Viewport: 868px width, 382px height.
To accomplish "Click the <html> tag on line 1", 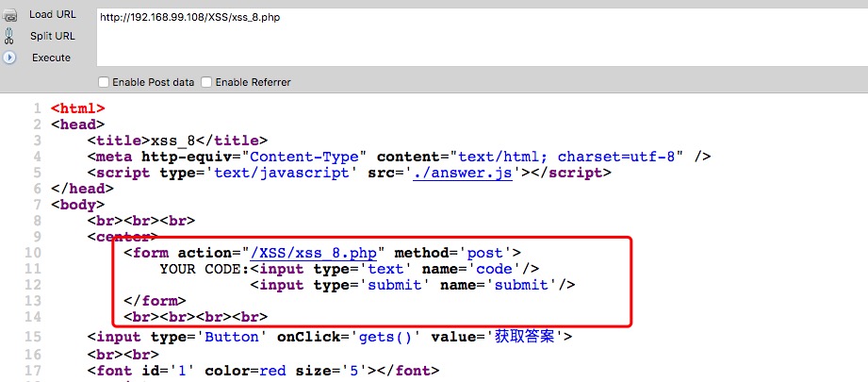I will (x=77, y=108).
